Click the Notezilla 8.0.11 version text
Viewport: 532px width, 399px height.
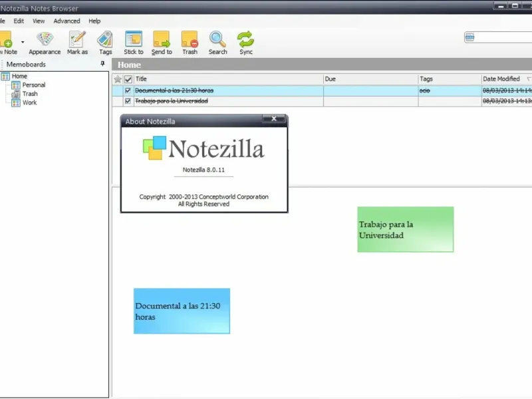tap(203, 170)
